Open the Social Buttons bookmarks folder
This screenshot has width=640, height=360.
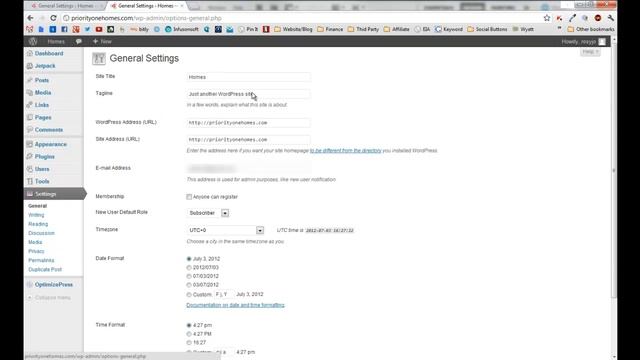point(487,29)
